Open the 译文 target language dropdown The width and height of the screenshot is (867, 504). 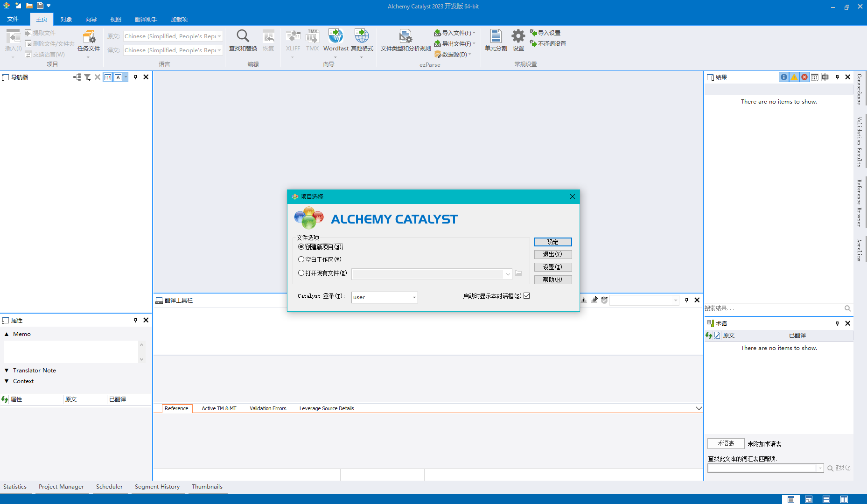click(219, 50)
